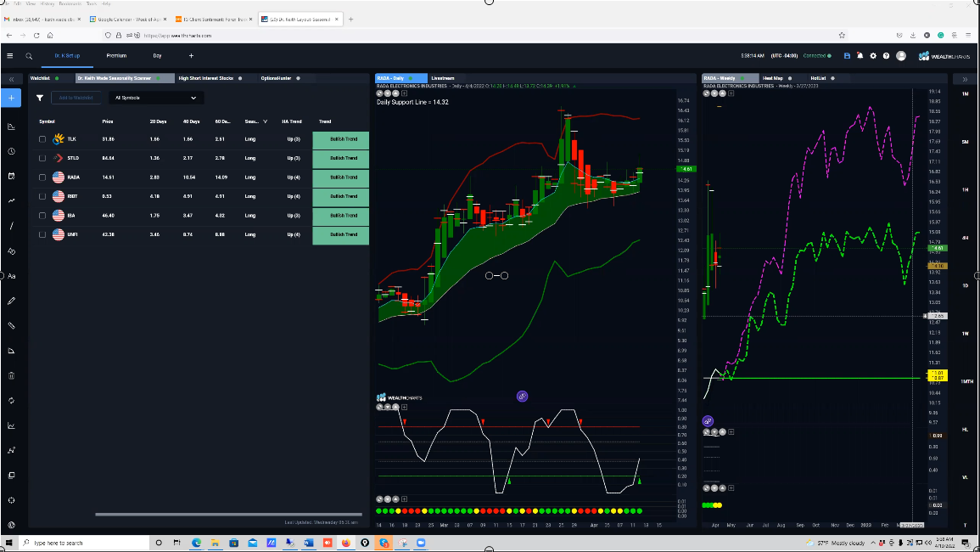
Task: Click Bullish Trend cell for RADA
Action: tap(340, 177)
